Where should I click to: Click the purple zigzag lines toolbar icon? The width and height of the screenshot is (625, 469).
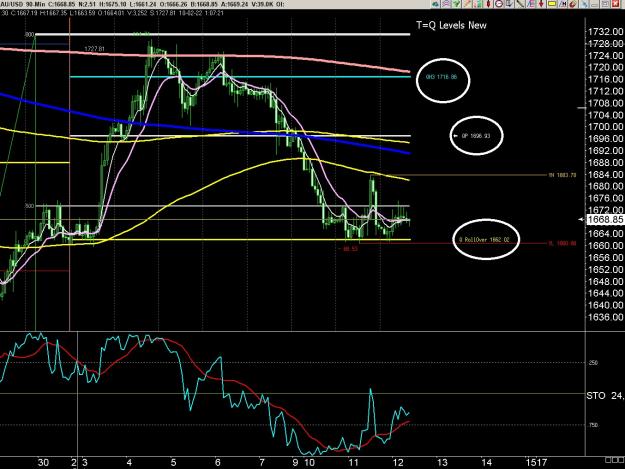tap(446, 4)
